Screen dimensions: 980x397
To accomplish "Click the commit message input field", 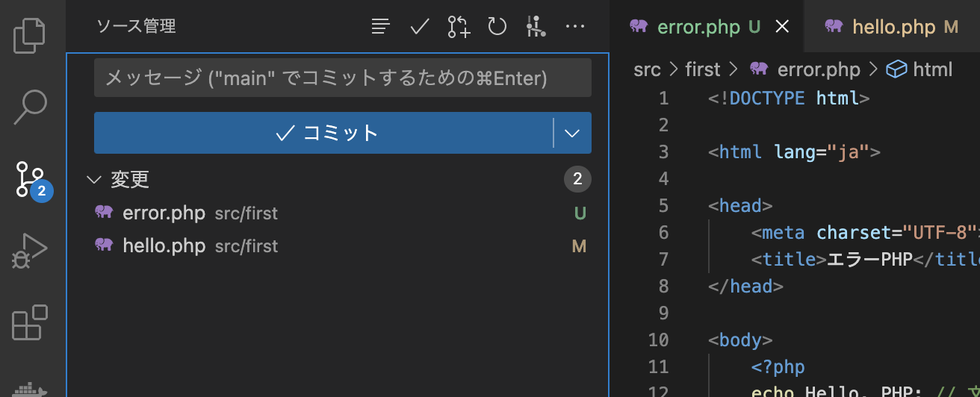I will (x=342, y=78).
